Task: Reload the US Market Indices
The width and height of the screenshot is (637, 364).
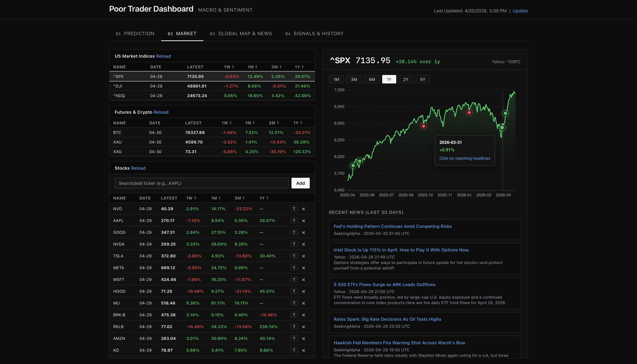Action: [163, 56]
